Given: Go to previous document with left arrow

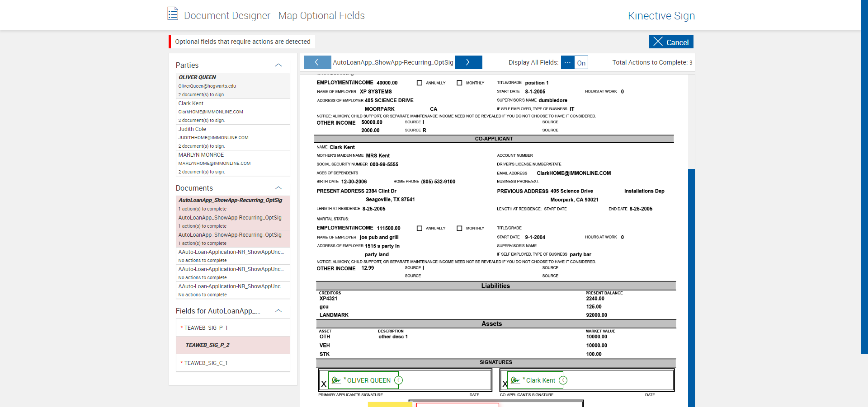Looking at the screenshot, I should coord(317,62).
